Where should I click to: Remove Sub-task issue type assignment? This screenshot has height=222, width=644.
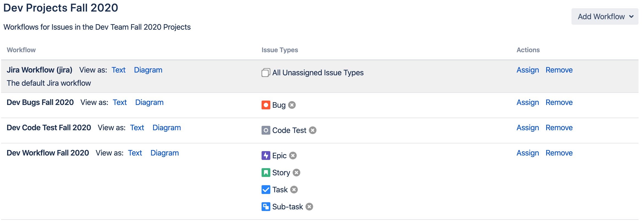pyautogui.click(x=309, y=207)
